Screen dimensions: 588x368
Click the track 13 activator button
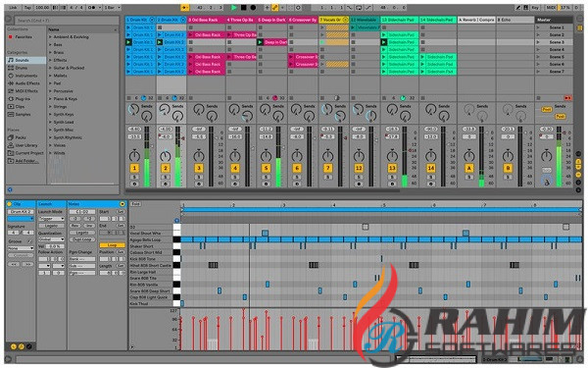coord(392,168)
